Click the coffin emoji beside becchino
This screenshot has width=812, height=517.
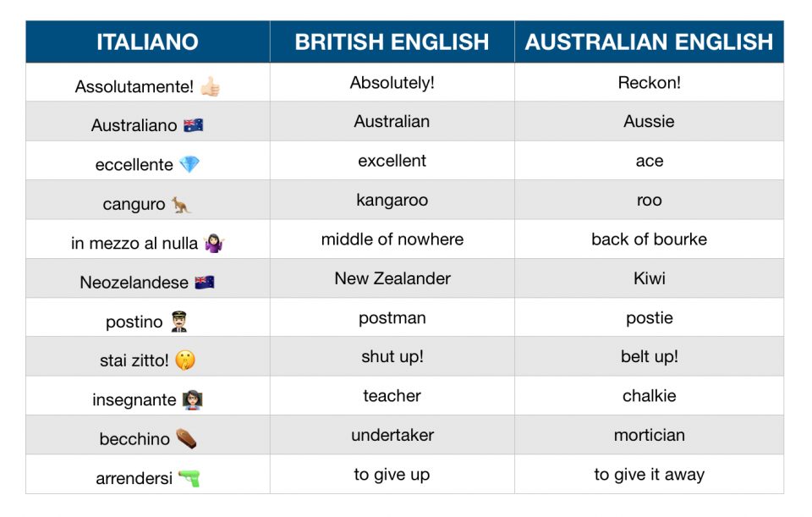(186, 439)
